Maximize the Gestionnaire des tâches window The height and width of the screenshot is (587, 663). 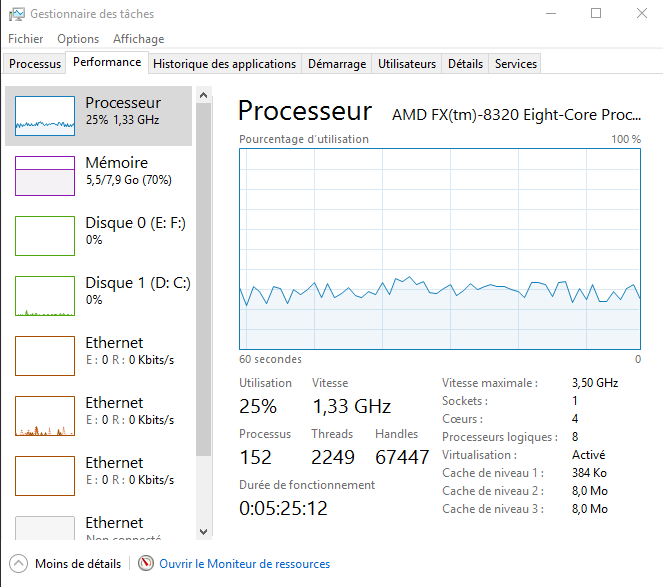[x=596, y=14]
